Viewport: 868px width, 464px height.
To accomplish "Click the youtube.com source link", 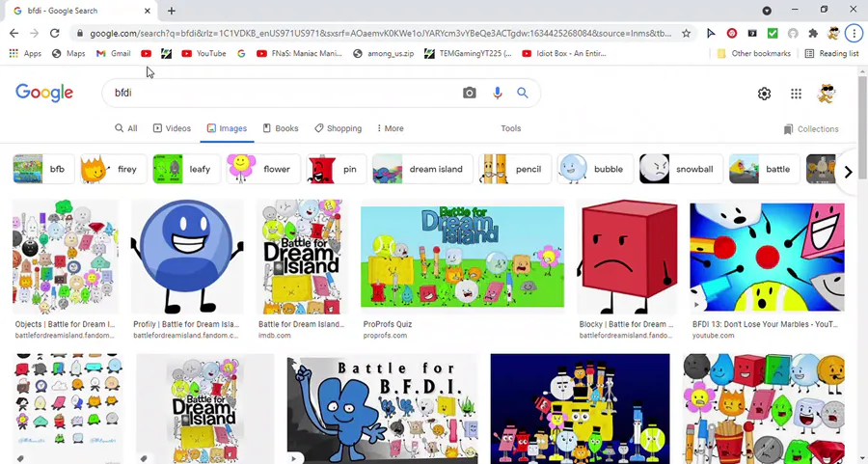I will (x=713, y=336).
